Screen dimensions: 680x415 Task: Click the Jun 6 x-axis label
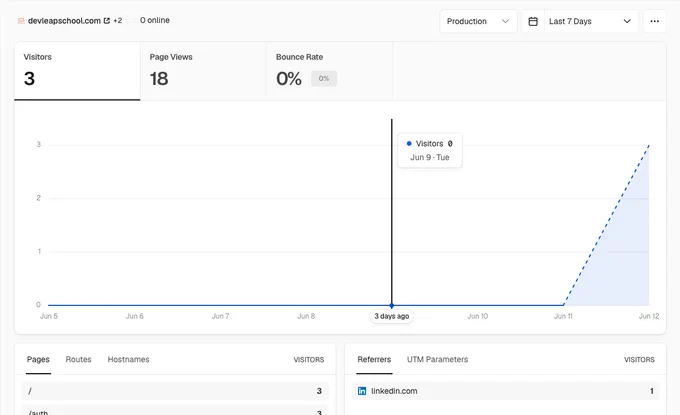(134, 316)
